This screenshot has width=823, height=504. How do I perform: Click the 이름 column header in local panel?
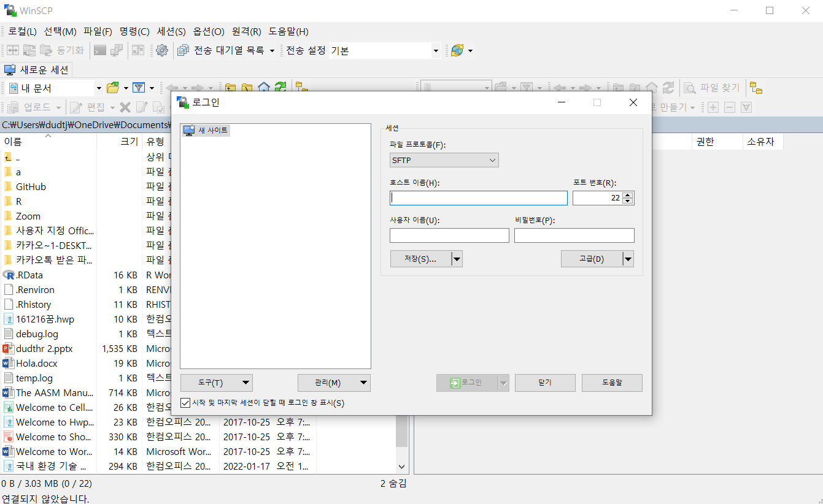(48, 142)
